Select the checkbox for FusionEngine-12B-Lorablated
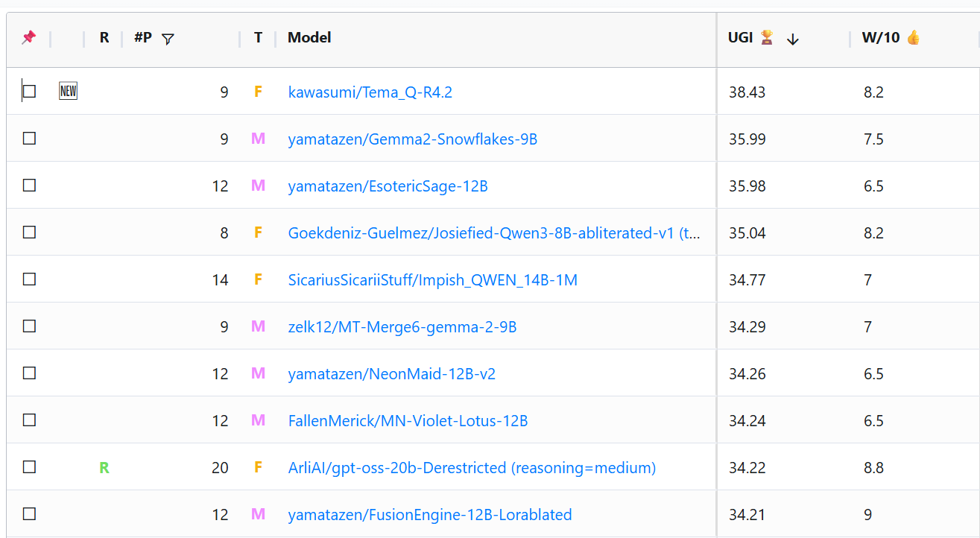Image resolution: width=980 pixels, height=538 pixels. pos(29,514)
